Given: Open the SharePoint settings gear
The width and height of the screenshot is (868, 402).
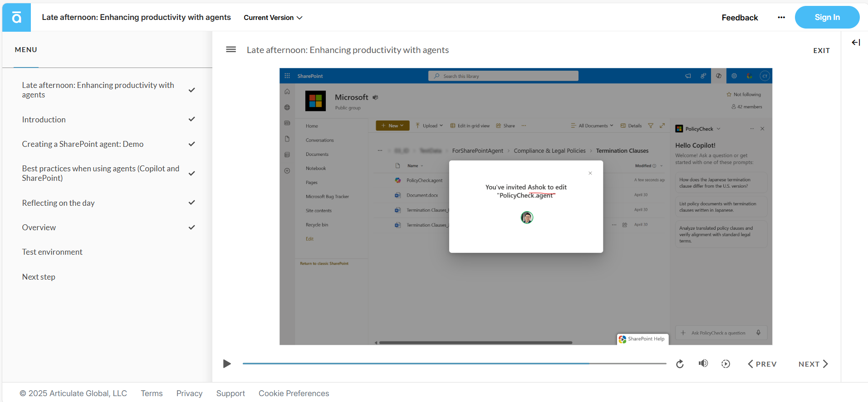Looking at the screenshot, I should (x=734, y=76).
